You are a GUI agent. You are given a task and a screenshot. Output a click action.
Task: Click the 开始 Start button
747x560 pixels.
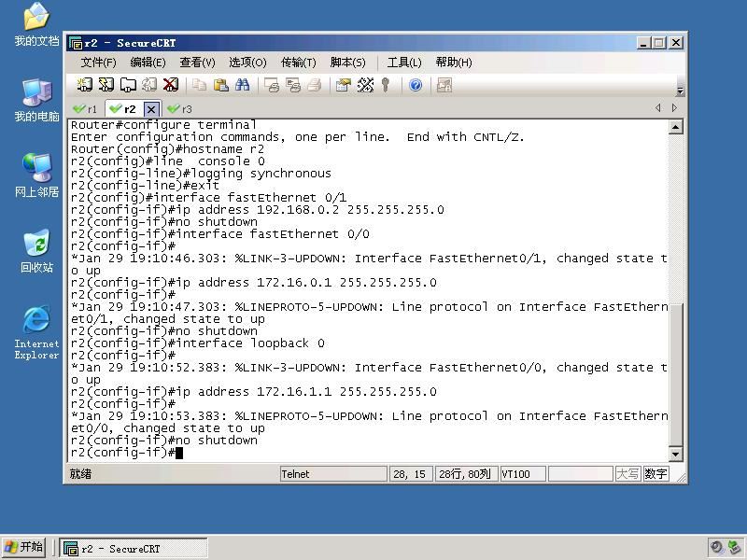click(24, 547)
